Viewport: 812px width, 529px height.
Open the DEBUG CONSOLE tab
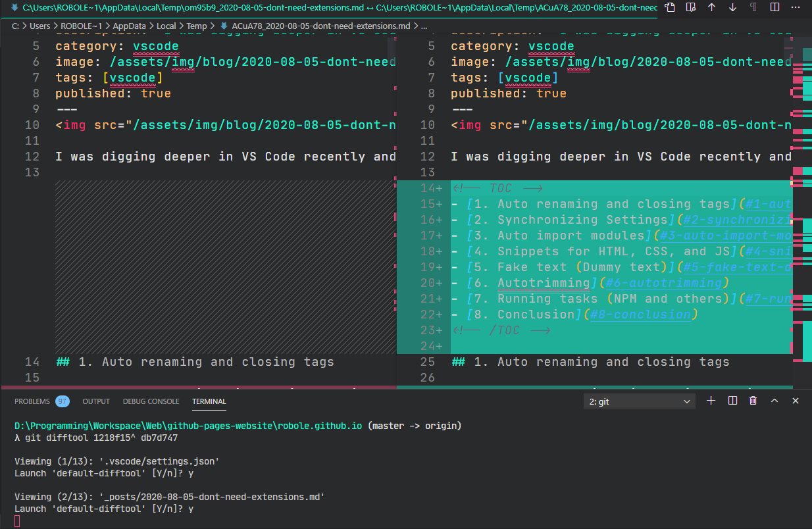151,401
